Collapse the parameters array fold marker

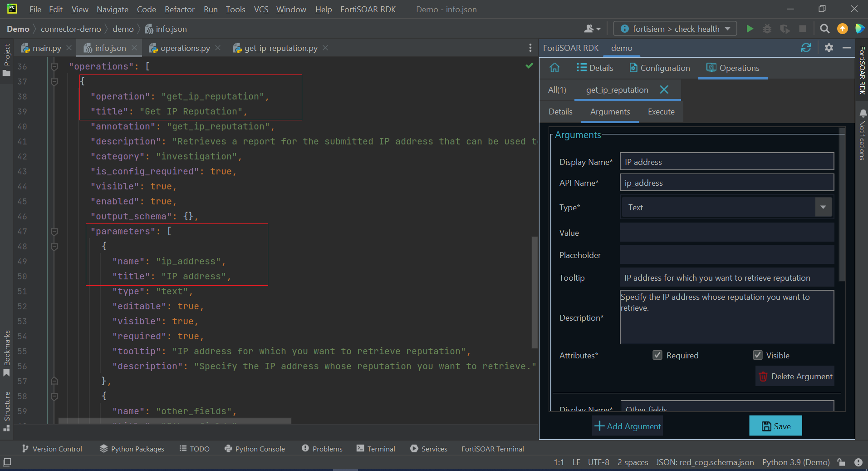(54, 232)
